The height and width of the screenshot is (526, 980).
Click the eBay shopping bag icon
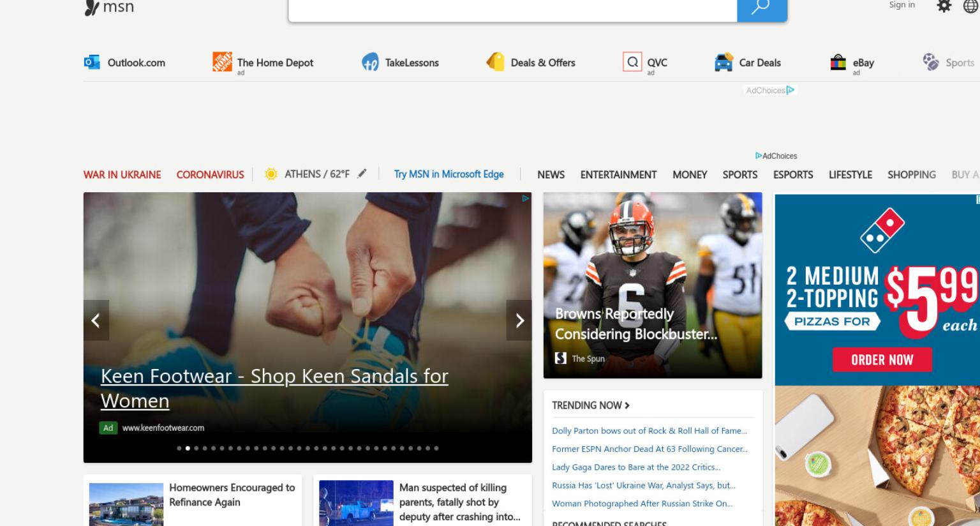[x=838, y=62]
